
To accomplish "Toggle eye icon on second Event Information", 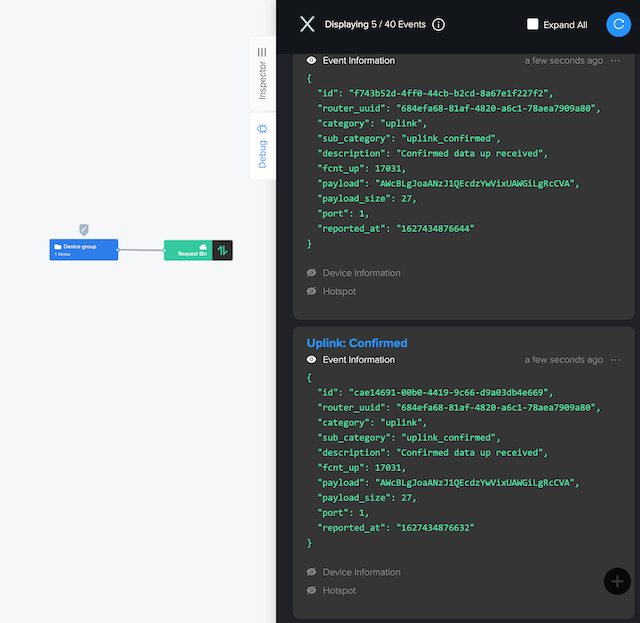I will point(311,360).
